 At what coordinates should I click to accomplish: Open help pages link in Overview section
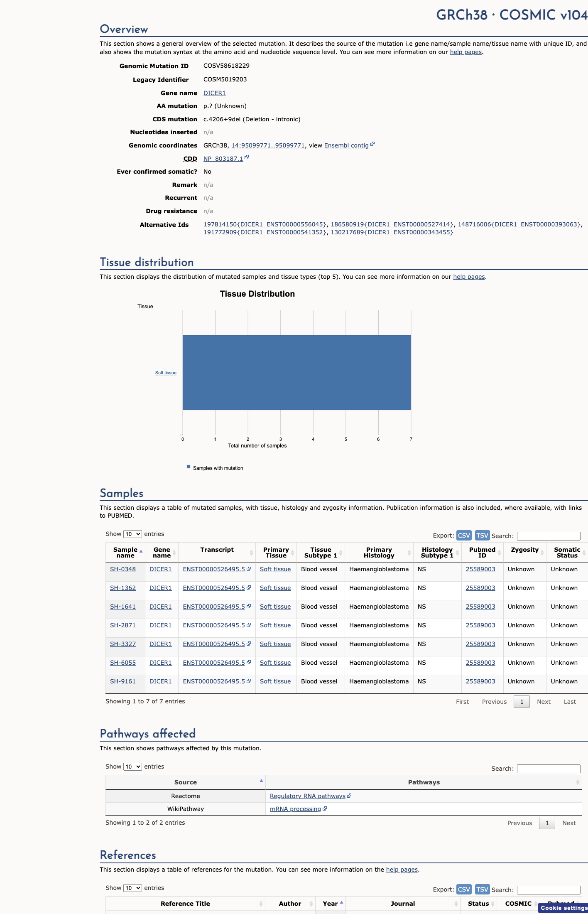pos(466,52)
